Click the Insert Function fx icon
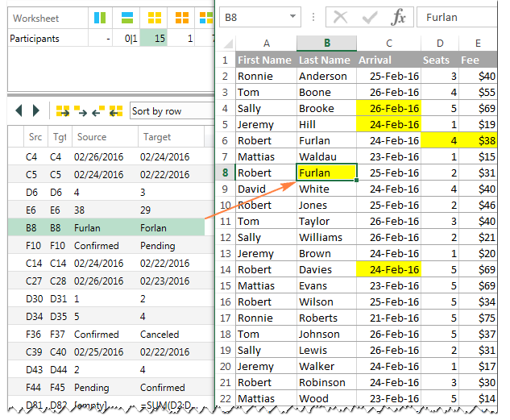 pos(398,18)
